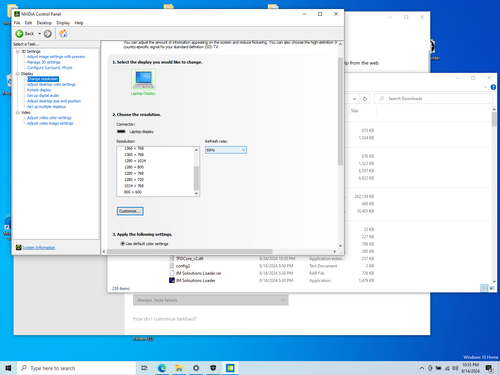The image size is (500, 375).
Task: Open Settings gear on taskbar
Action: pyautogui.click(x=196, y=368)
